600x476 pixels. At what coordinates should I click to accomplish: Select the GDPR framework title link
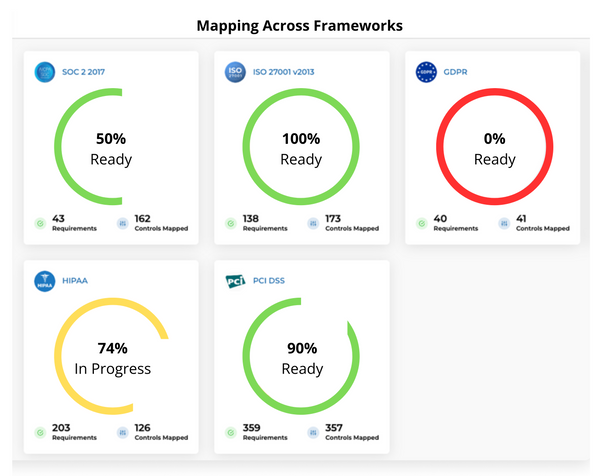coord(458,72)
